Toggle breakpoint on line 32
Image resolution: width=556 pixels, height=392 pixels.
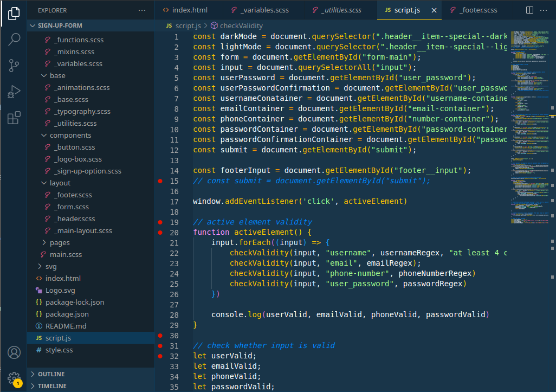160,356
